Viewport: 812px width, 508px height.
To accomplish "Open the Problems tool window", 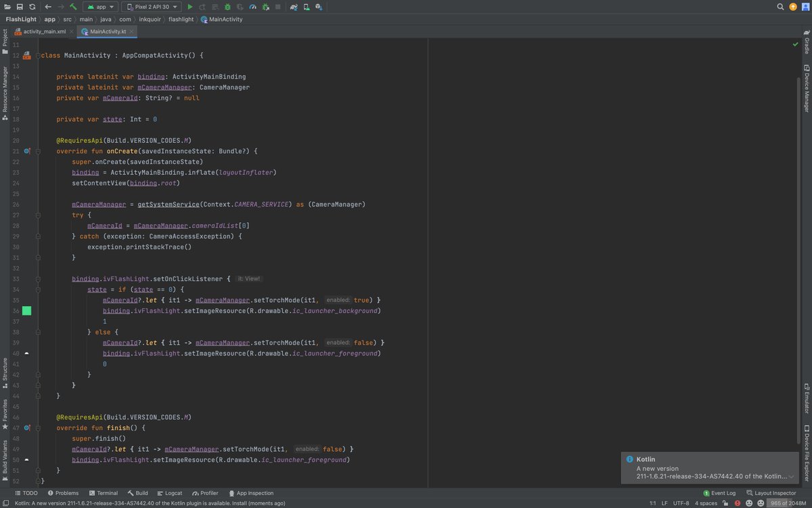I will pos(62,493).
